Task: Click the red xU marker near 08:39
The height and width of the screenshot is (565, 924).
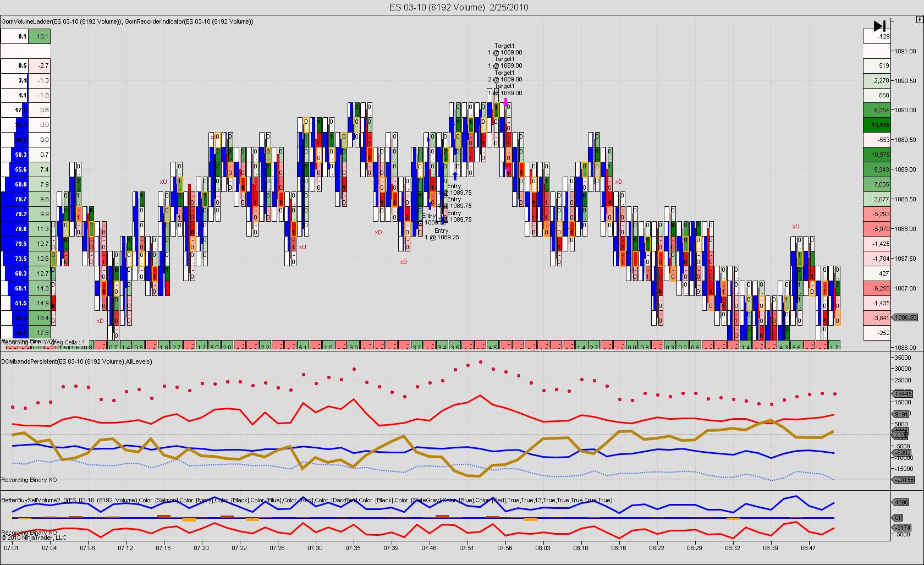Action: point(796,227)
